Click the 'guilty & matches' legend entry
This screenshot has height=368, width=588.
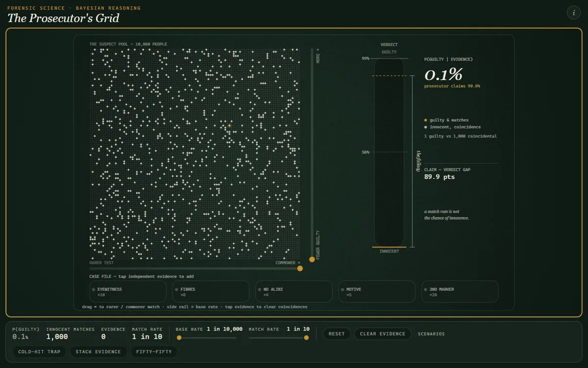point(446,120)
